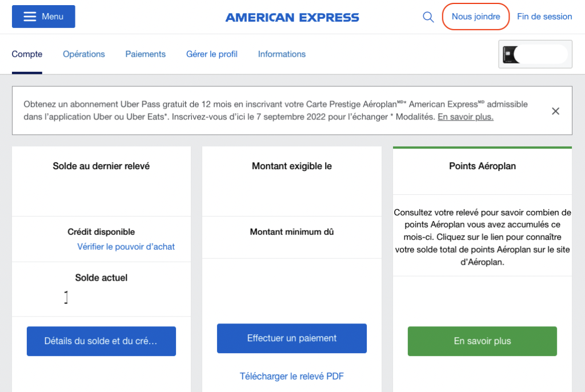
Task: Click Vérifier le pouvoir d'achat
Action: coord(126,247)
